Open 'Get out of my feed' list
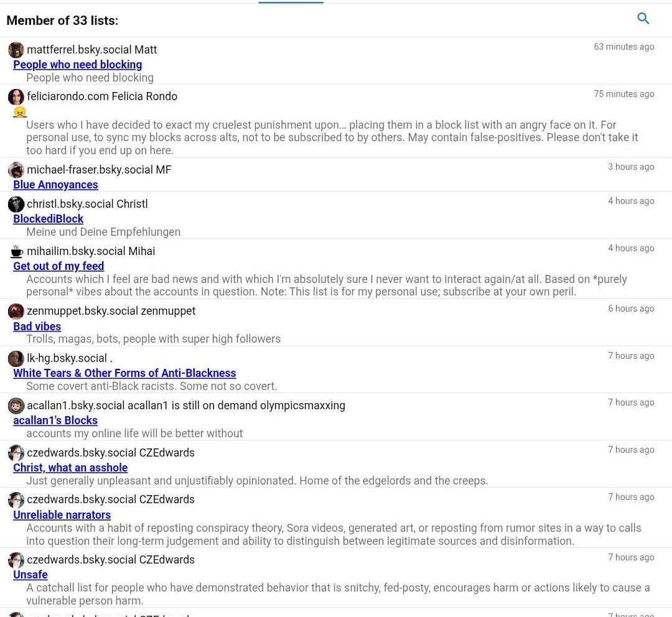The image size is (672, 617). tap(58, 266)
